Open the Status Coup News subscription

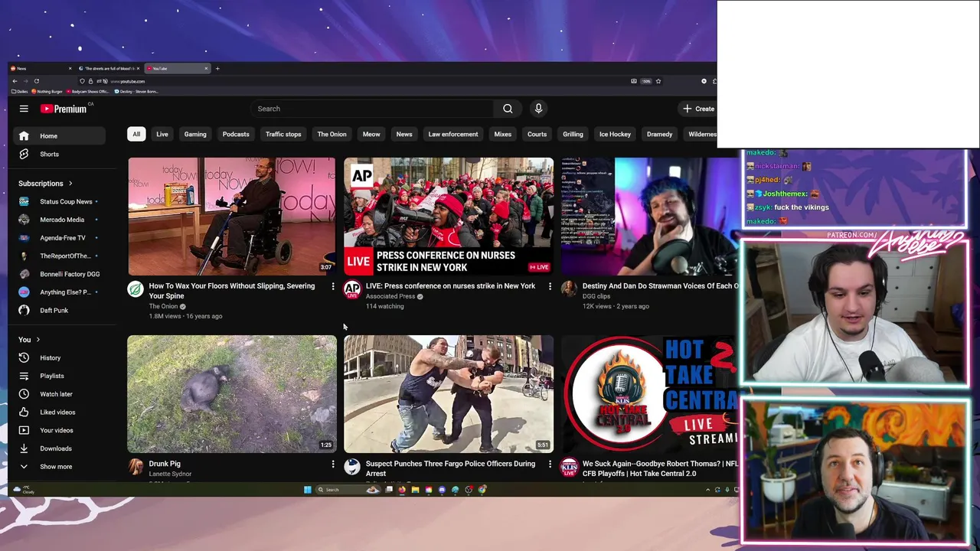click(60, 201)
